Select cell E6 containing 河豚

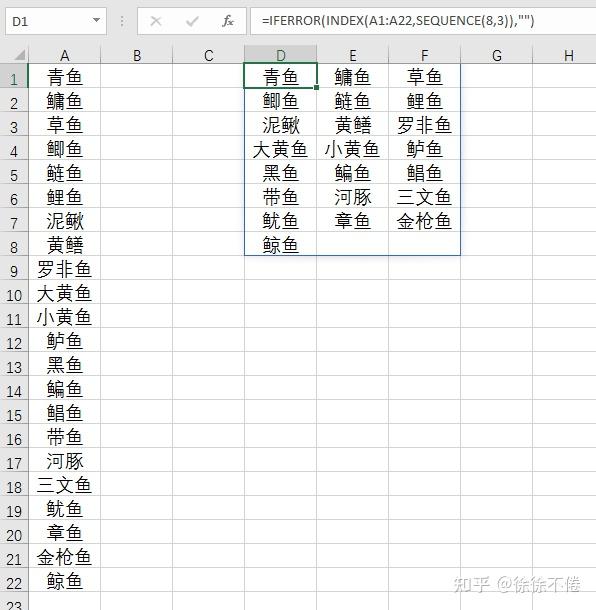[x=352, y=196]
